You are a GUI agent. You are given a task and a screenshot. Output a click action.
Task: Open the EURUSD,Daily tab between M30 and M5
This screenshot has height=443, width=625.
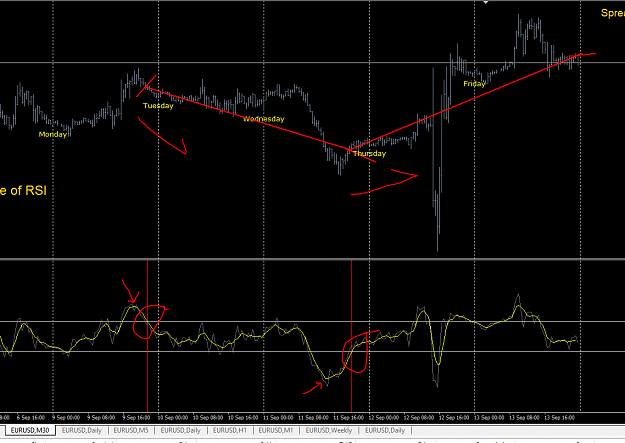coord(82,431)
